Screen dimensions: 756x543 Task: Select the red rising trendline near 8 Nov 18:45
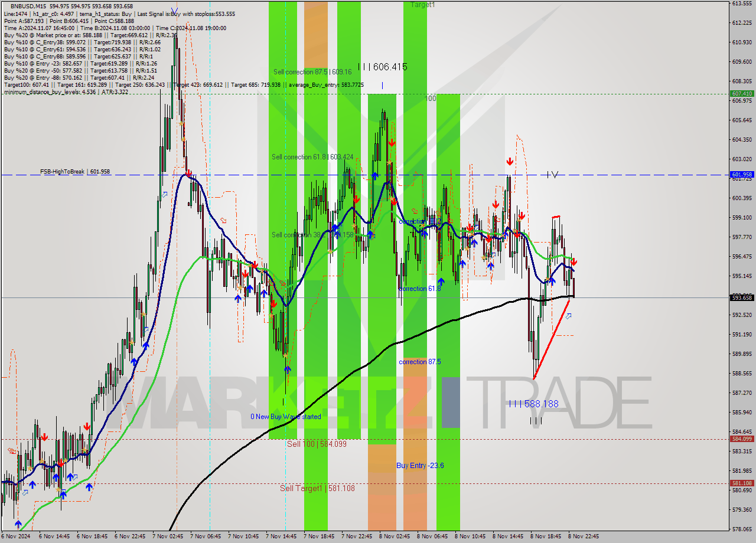pos(552,339)
